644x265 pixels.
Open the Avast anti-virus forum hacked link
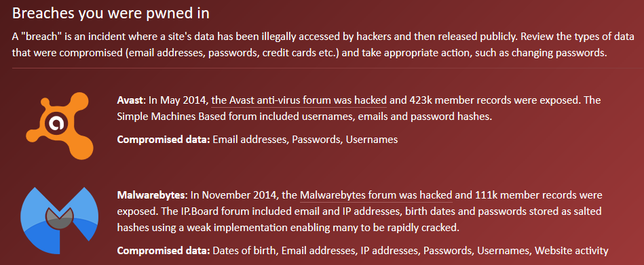pos(299,100)
